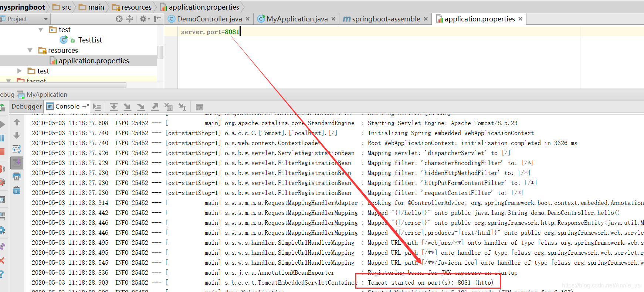Close the application.properties tab
The width and height of the screenshot is (644, 292).
pos(520,19)
